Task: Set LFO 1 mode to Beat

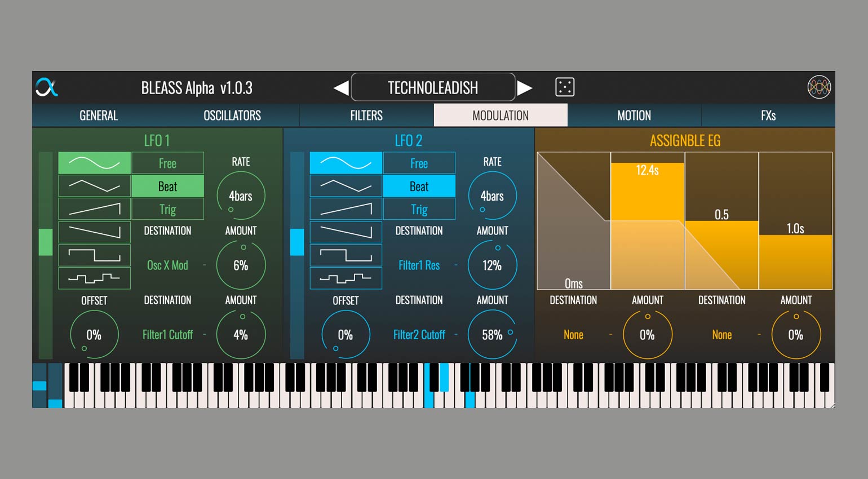Action: pyautogui.click(x=167, y=186)
